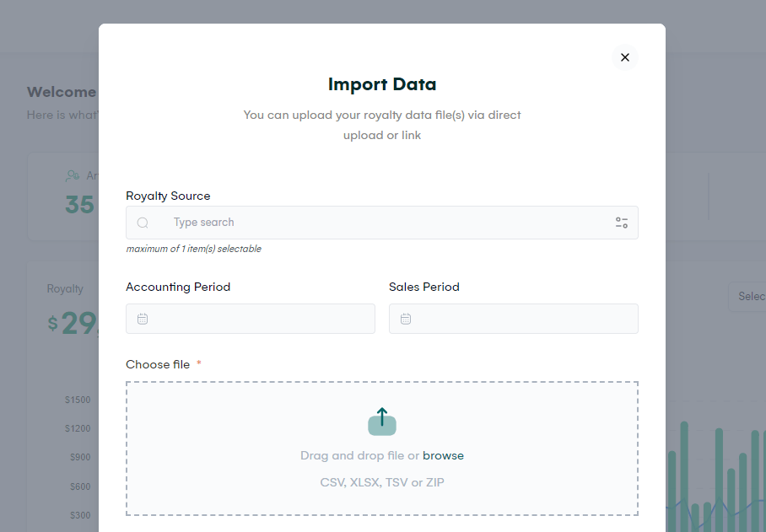Click the Royalty Source search field
Screen dimensions: 766x532
click(382, 223)
